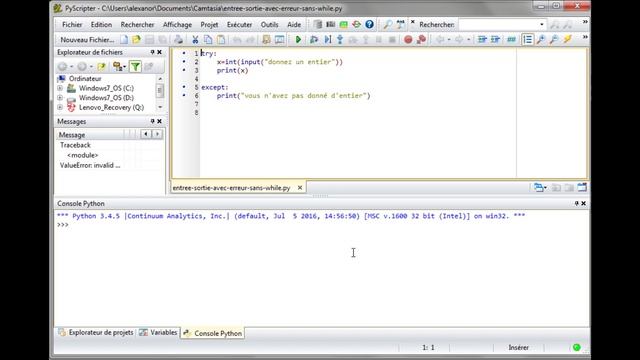Expand top toolbar overflow chevron
The image size is (640, 360).
(x=585, y=22)
